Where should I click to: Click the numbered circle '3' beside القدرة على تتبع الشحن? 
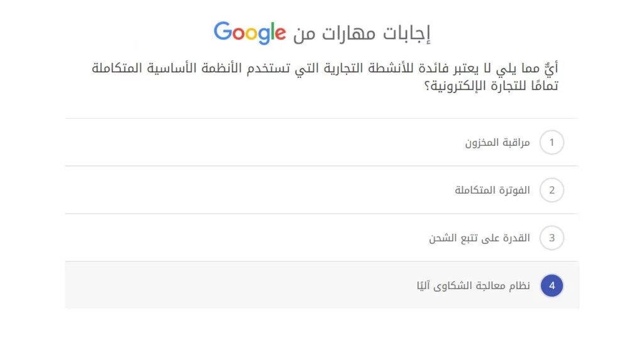pyautogui.click(x=552, y=238)
